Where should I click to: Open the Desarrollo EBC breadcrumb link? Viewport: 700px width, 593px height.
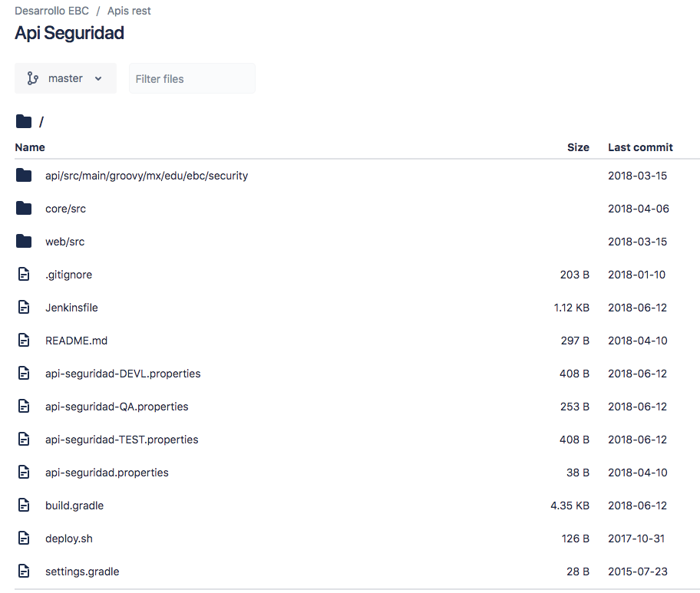tap(51, 11)
